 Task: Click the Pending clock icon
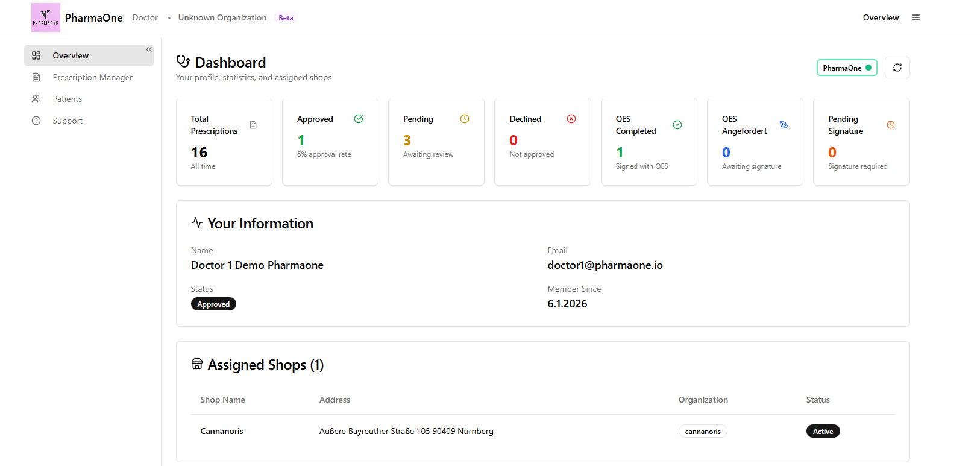point(465,119)
